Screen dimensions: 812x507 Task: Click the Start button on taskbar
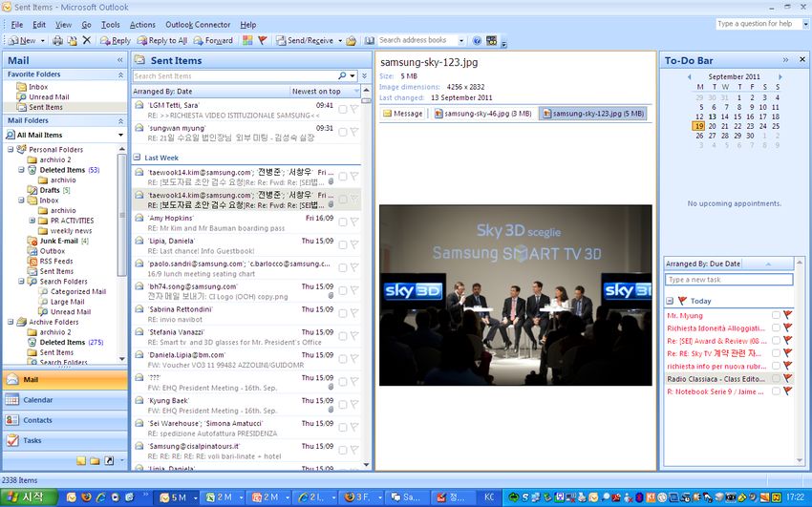click(x=30, y=497)
